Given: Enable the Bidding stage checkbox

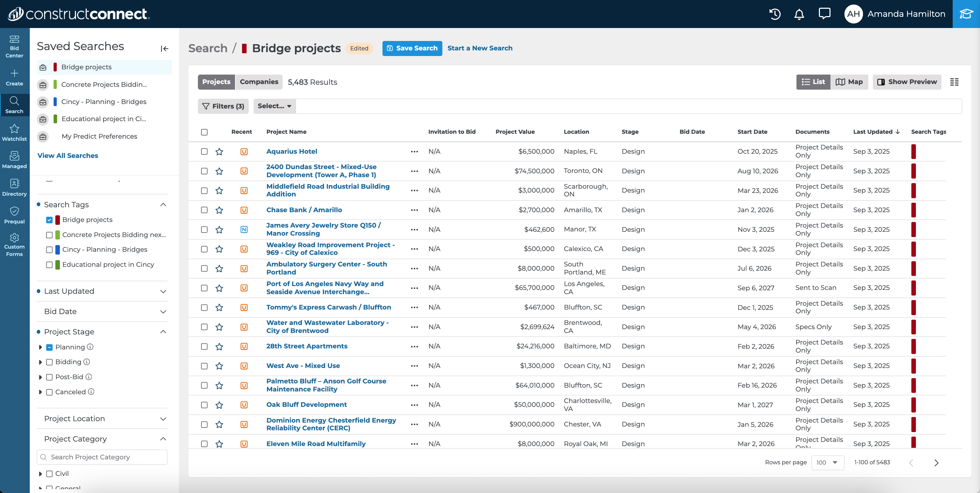Looking at the screenshot, I should coord(49,362).
